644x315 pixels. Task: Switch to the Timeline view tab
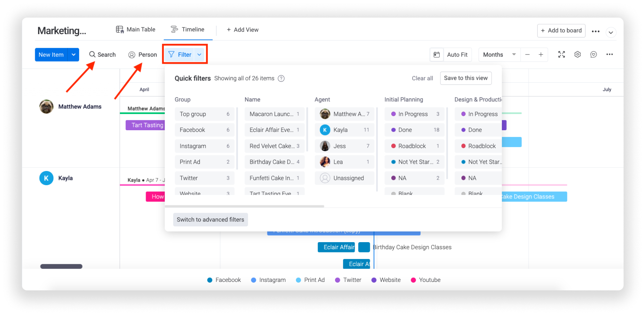[188, 30]
